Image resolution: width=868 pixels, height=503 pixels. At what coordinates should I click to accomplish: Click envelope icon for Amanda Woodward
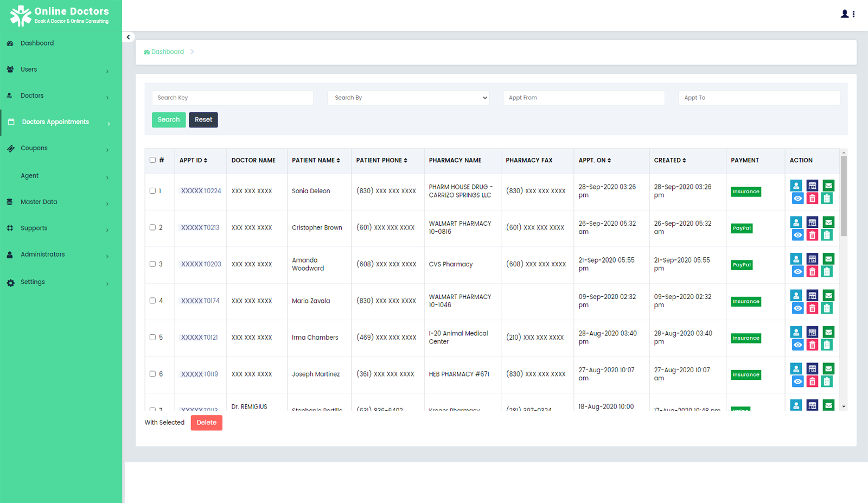(x=828, y=259)
